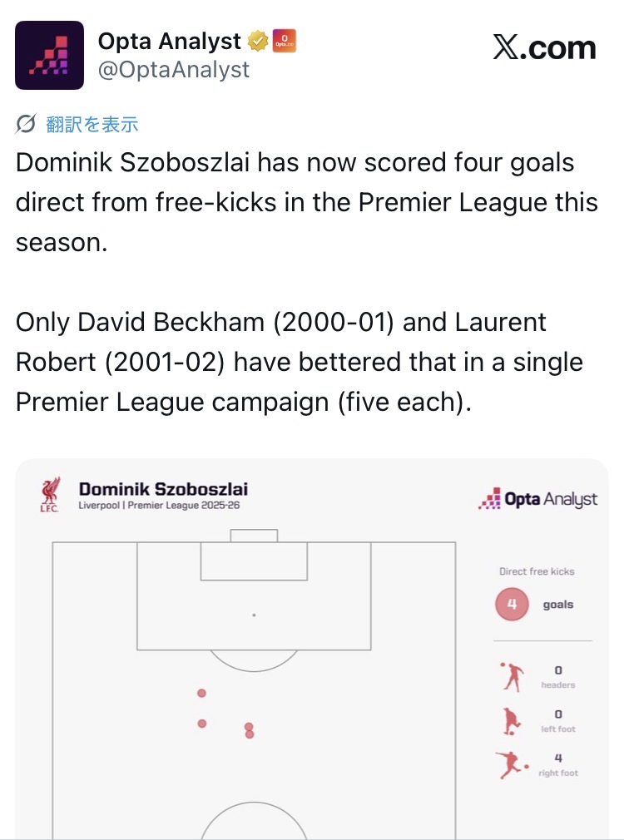624x840 pixels.
Task: Show translation via 翻訳を表示 link
Action: click(x=92, y=125)
